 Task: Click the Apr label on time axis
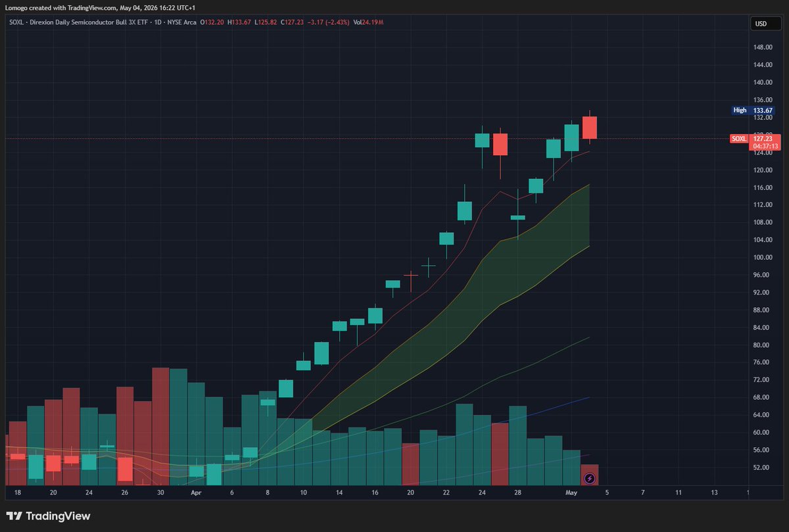tap(196, 492)
